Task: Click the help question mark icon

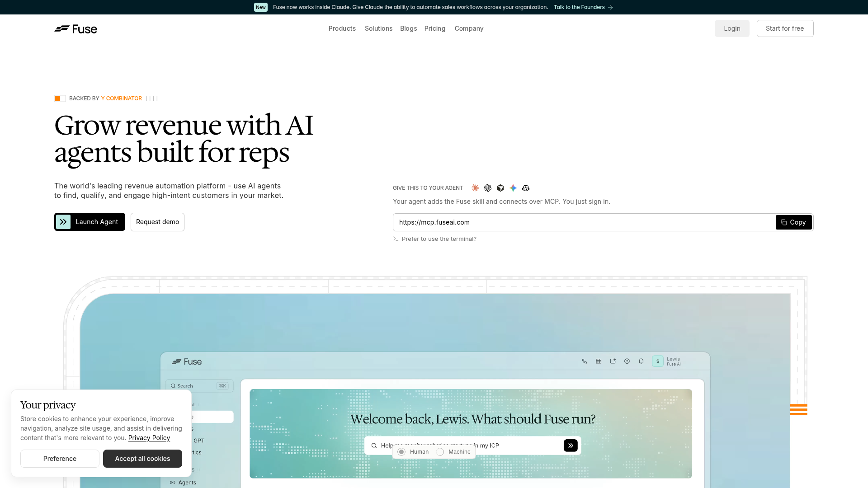Action: click(627, 361)
